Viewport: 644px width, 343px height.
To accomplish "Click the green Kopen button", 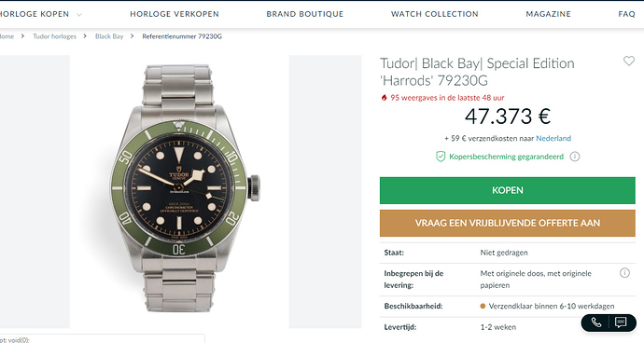I will click(507, 190).
